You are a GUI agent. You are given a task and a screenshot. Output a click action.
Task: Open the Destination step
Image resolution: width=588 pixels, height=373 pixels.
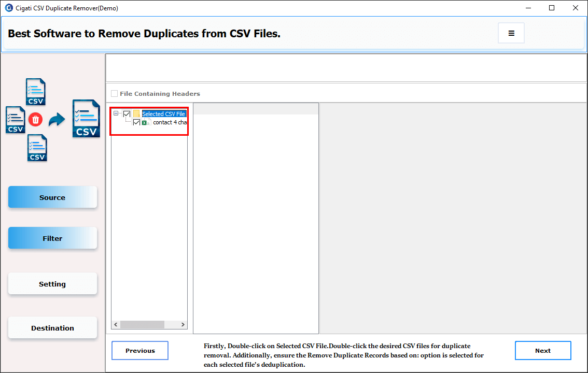coord(52,328)
